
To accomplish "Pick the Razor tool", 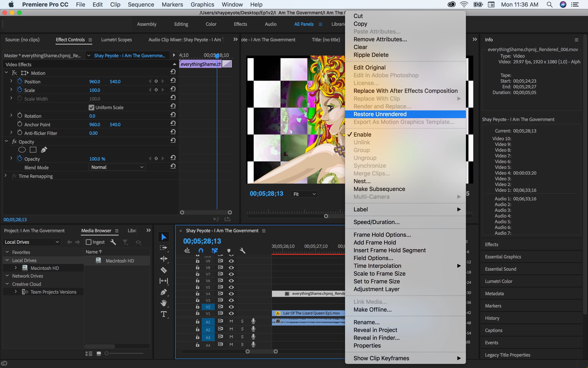I will (164, 270).
